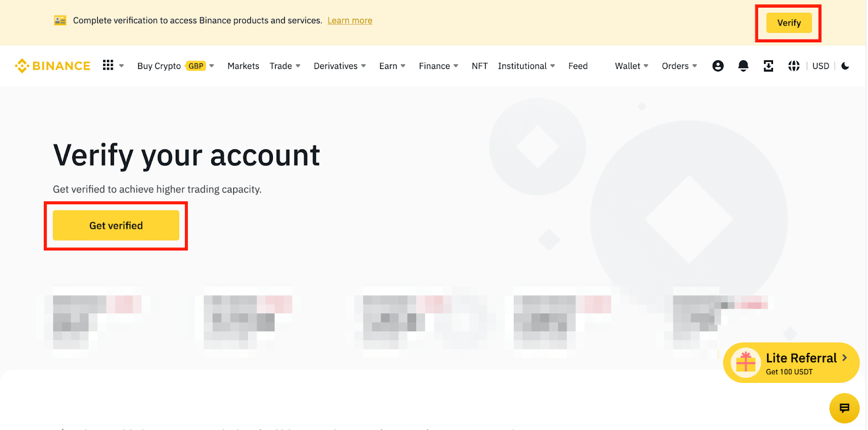Go to the Markets page
Screen dimensions: 868x430
(x=243, y=66)
